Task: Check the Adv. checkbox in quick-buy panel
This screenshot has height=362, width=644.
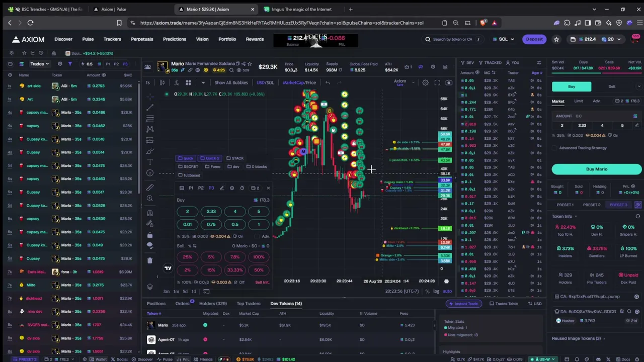Action: [257, 236]
